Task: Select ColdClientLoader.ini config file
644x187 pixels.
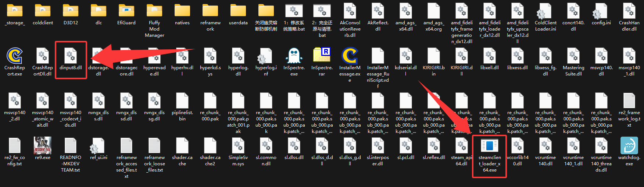Action: (x=545, y=11)
